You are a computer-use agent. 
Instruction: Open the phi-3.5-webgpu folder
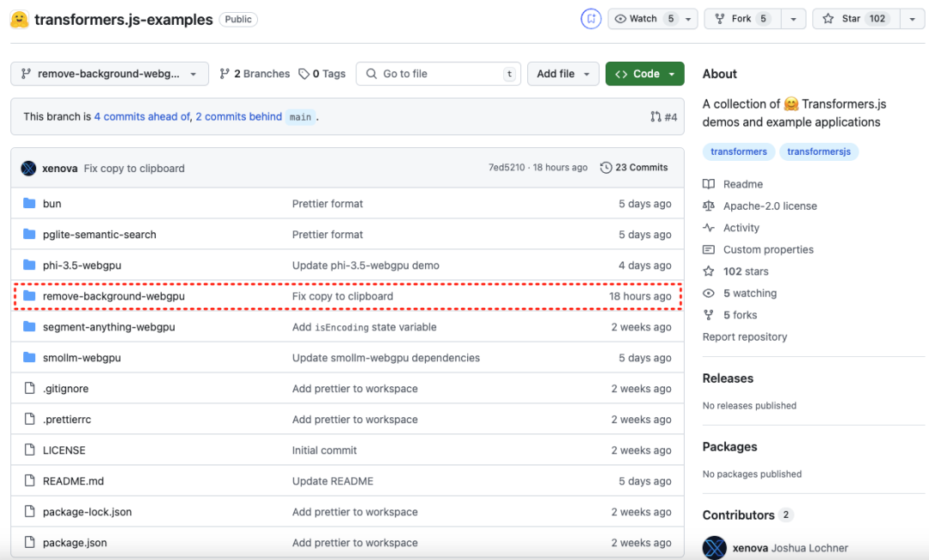82,265
